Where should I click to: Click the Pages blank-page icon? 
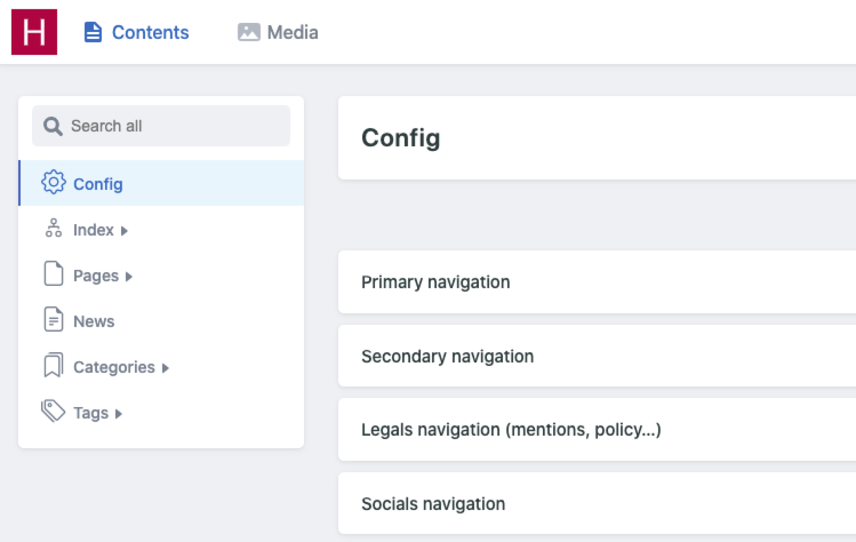53,275
